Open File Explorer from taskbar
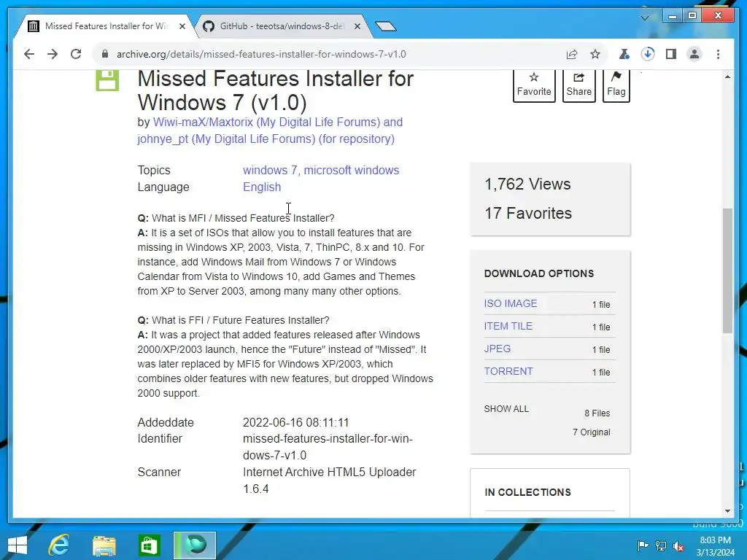The height and width of the screenshot is (560, 747). point(104,545)
